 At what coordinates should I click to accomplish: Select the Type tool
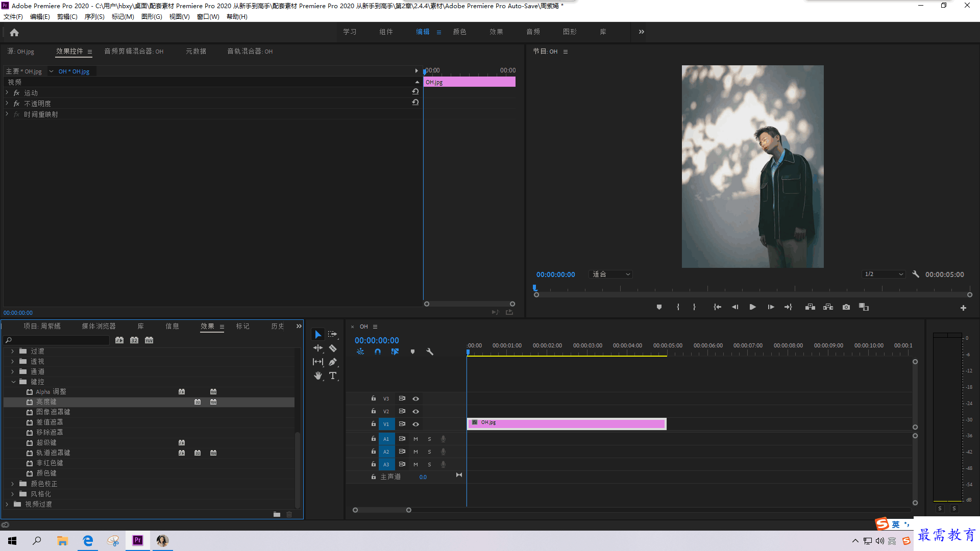333,376
